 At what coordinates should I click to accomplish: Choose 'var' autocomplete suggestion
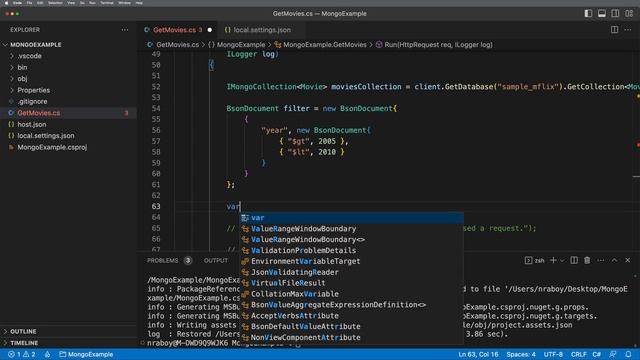(351, 218)
